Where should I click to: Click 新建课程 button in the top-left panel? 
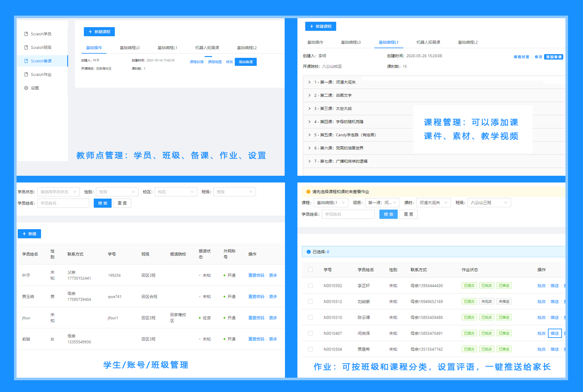(x=99, y=32)
